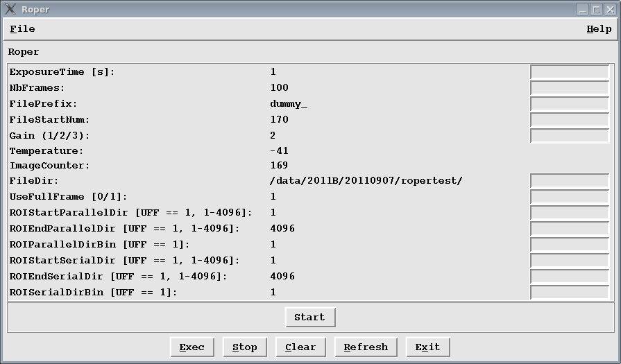The width and height of the screenshot is (621, 364).
Task: Open the File menu
Action: pos(23,29)
